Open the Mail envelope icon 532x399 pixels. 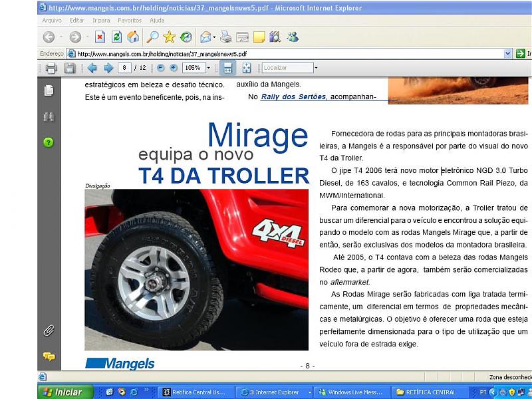(205, 37)
